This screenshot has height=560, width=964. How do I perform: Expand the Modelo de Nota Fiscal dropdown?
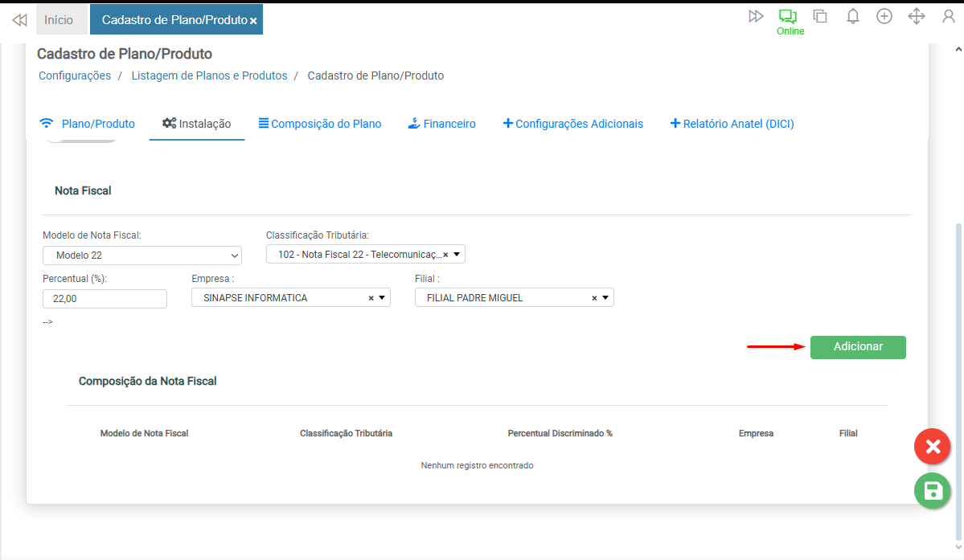pos(142,255)
